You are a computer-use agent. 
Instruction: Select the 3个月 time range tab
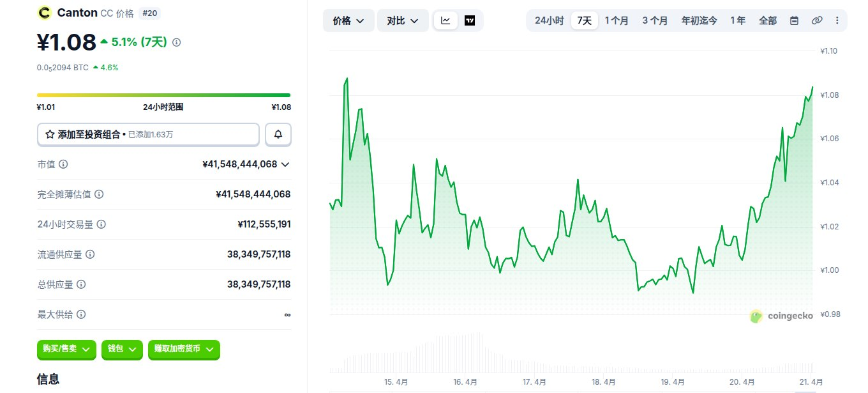(x=655, y=20)
